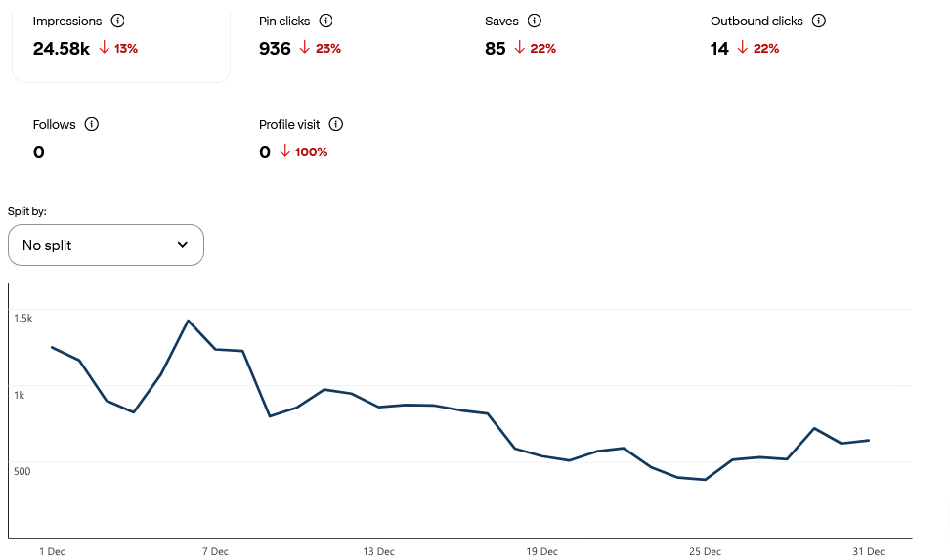This screenshot has height=560, width=950.
Task: Expand the split-by chevron arrow
Action: 183,245
